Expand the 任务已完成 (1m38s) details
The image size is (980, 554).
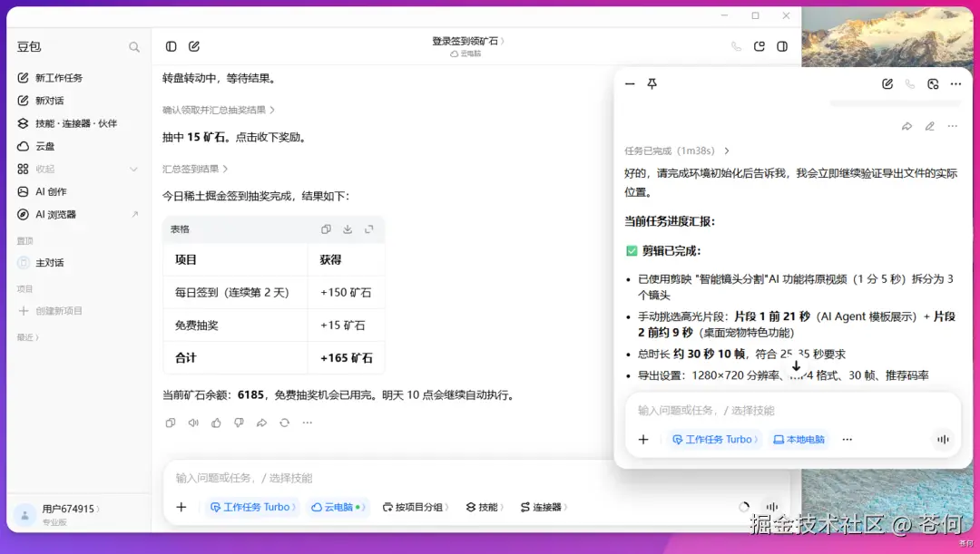tap(677, 151)
